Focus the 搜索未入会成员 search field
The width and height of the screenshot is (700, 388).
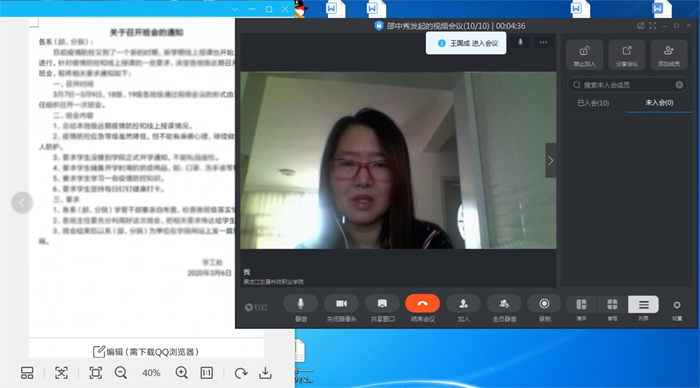(627, 85)
